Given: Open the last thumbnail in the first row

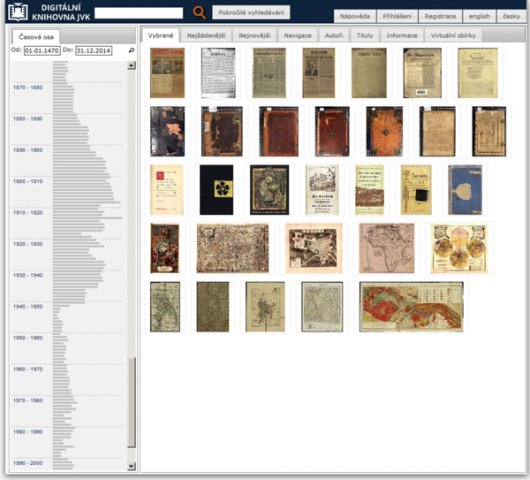Looking at the screenshot, I should (478, 73).
